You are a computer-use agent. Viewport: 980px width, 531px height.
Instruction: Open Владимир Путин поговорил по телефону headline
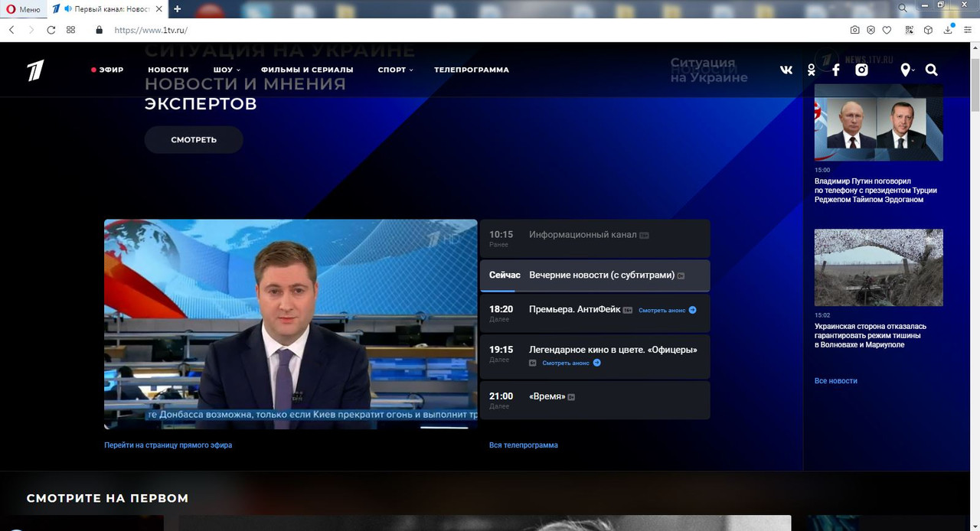click(x=876, y=191)
